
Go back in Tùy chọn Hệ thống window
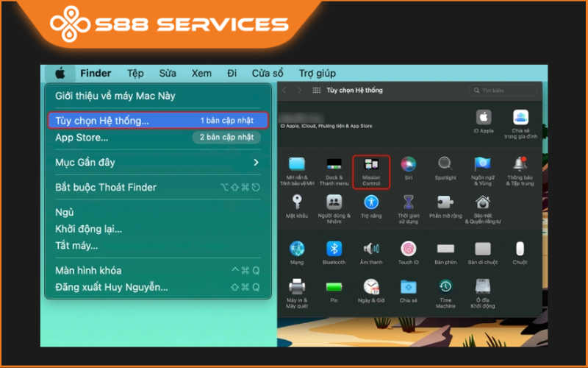(x=284, y=90)
